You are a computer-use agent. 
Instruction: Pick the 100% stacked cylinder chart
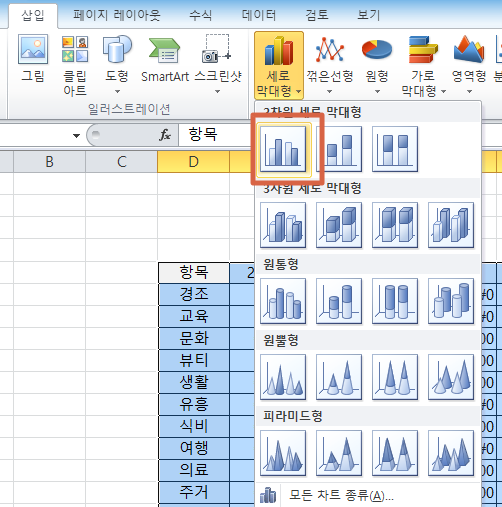coord(395,301)
